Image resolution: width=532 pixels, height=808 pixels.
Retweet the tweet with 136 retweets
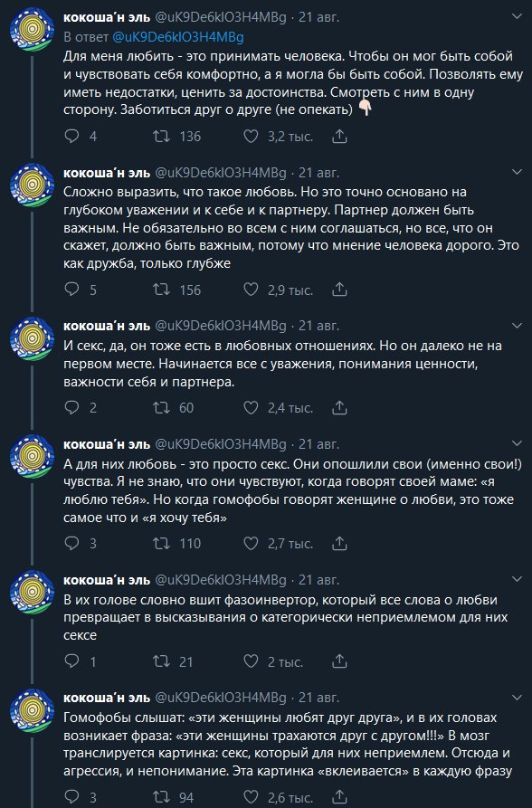[x=161, y=136]
